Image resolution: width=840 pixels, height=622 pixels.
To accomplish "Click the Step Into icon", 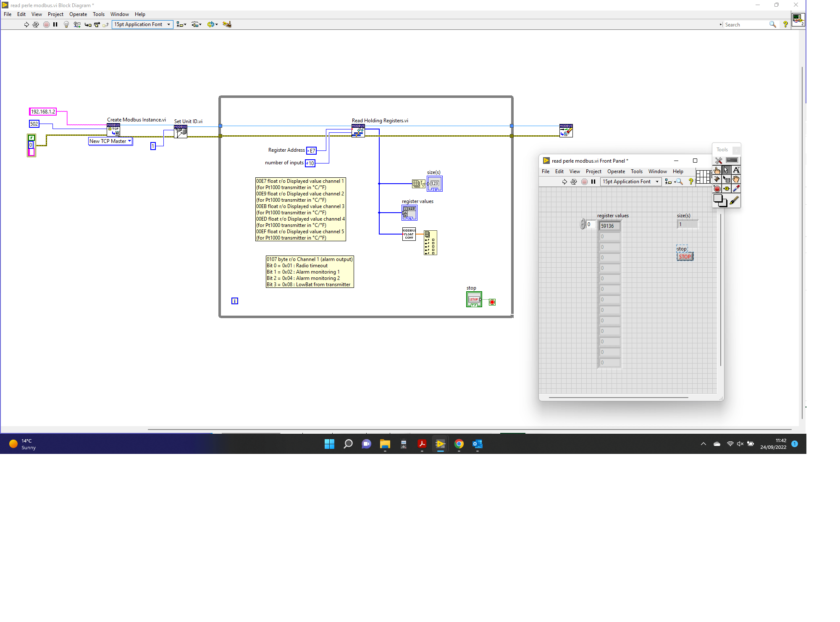I will pos(88,24).
